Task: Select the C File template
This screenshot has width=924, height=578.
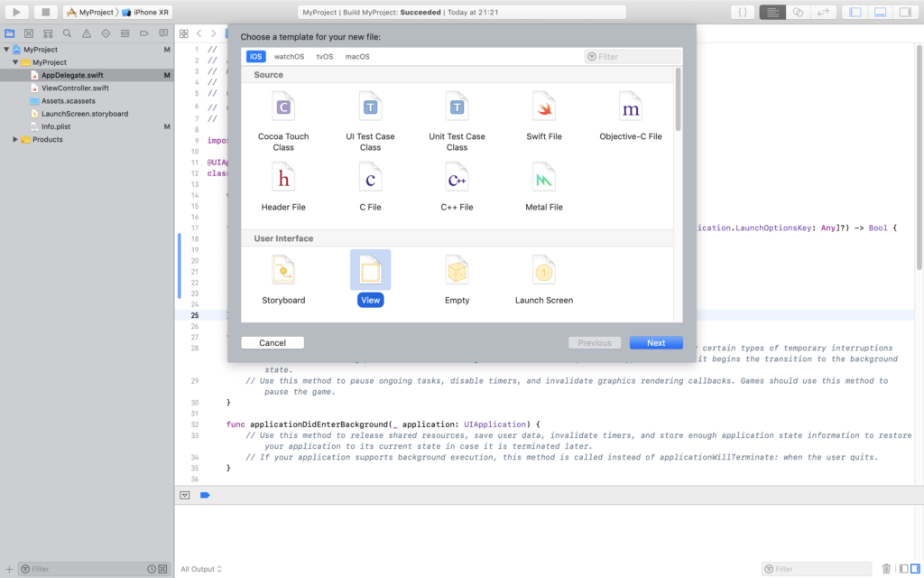Action: tap(370, 187)
